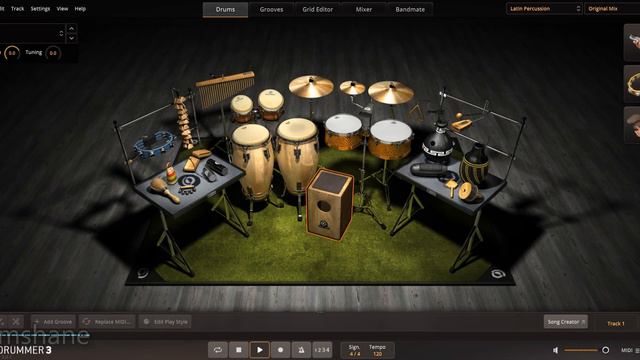This screenshot has height=360, width=640.
Task: Switch to the Drums tab
Action: (x=225, y=9)
